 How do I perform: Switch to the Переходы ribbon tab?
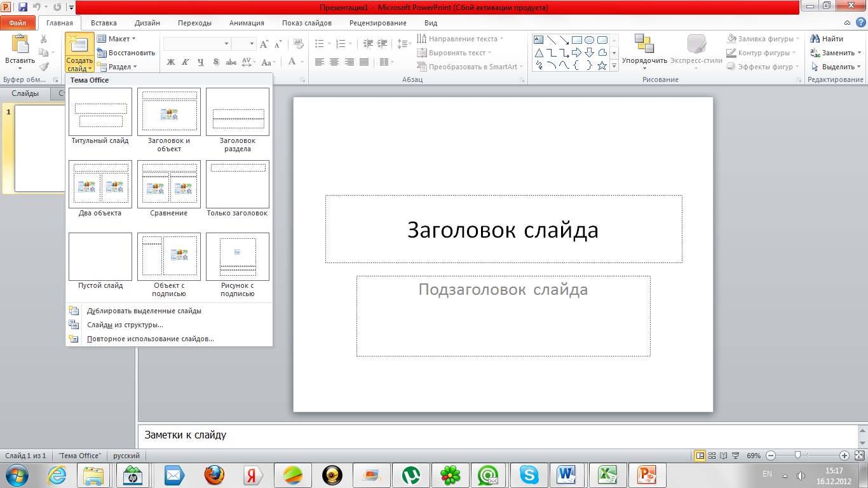click(x=195, y=23)
